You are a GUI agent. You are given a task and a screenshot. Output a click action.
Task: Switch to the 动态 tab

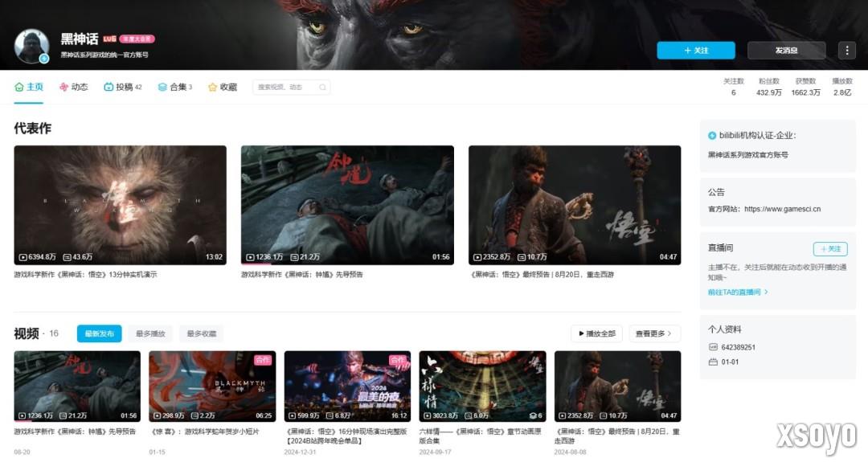point(74,87)
